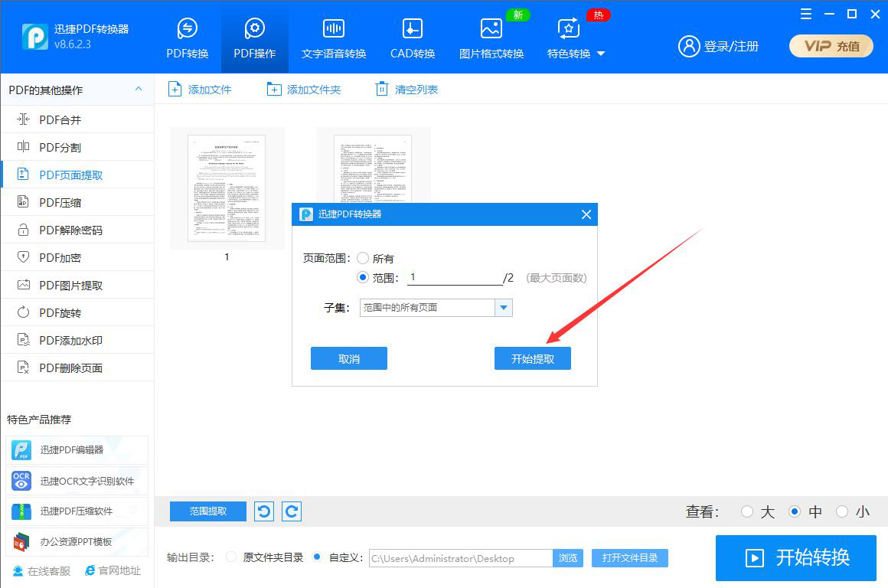Select PDF合并 in sidebar
Screen dimensions: 888x588
tap(77, 119)
